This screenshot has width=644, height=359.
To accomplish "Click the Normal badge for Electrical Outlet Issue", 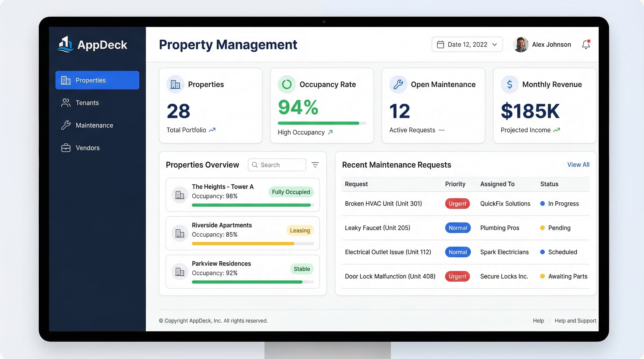I will click(458, 252).
